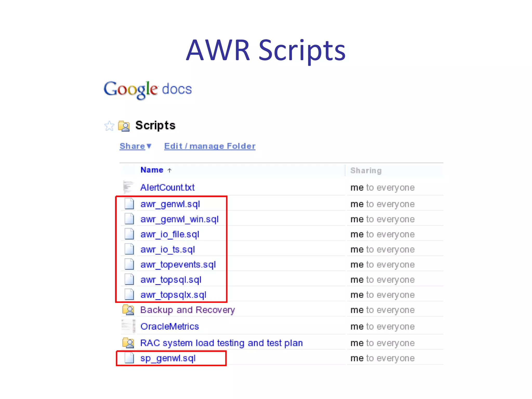Open RAC system load testing and test plan
Image resolution: width=532 pixels, height=399 pixels.
[222, 343]
